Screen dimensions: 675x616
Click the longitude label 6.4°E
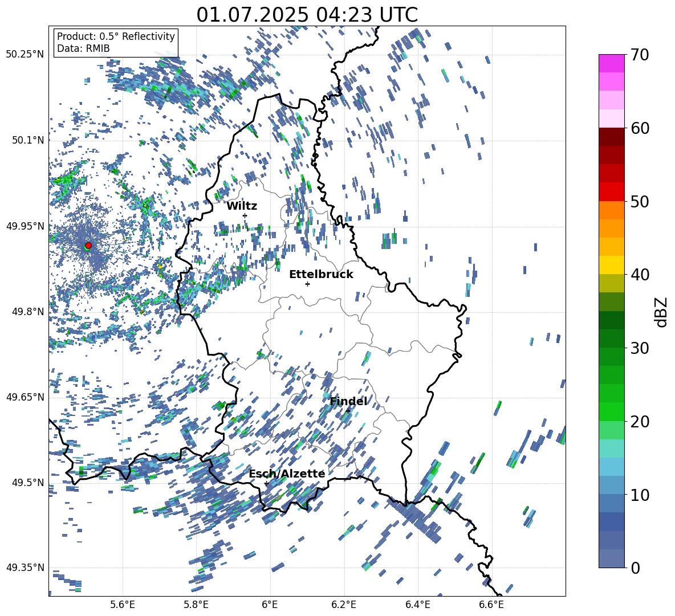click(x=418, y=605)
